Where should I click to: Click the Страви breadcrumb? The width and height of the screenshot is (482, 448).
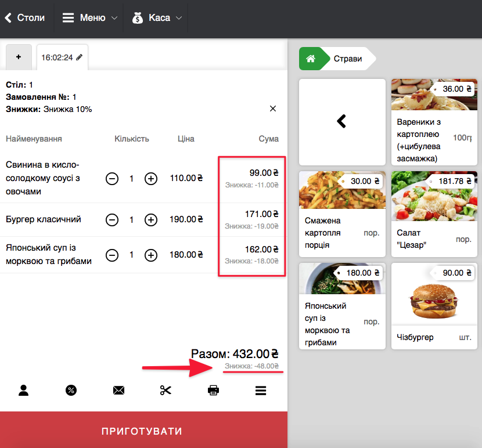pyautogui.click(x=348, y=59)
